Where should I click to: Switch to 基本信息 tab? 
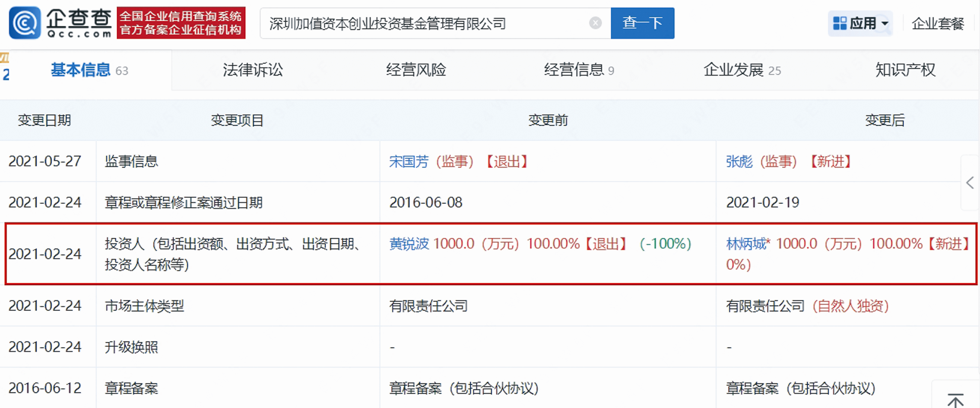(x=81, y=70)
